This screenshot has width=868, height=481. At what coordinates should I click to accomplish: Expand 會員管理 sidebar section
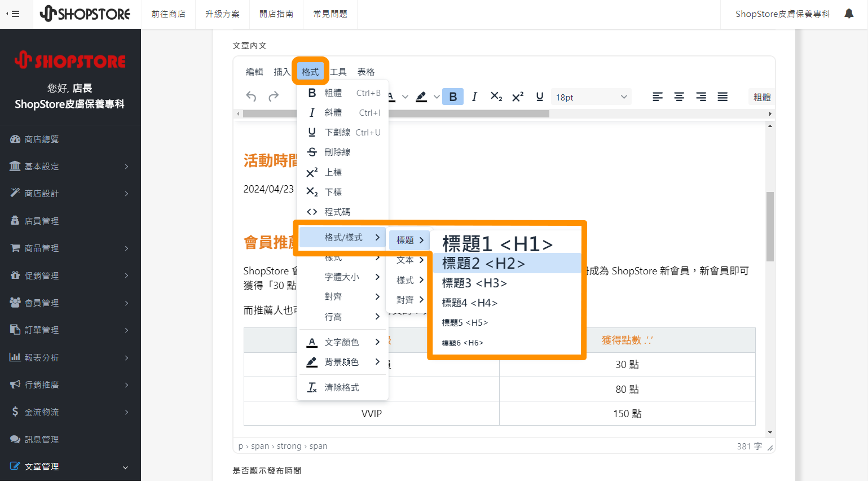click(71, 303)
